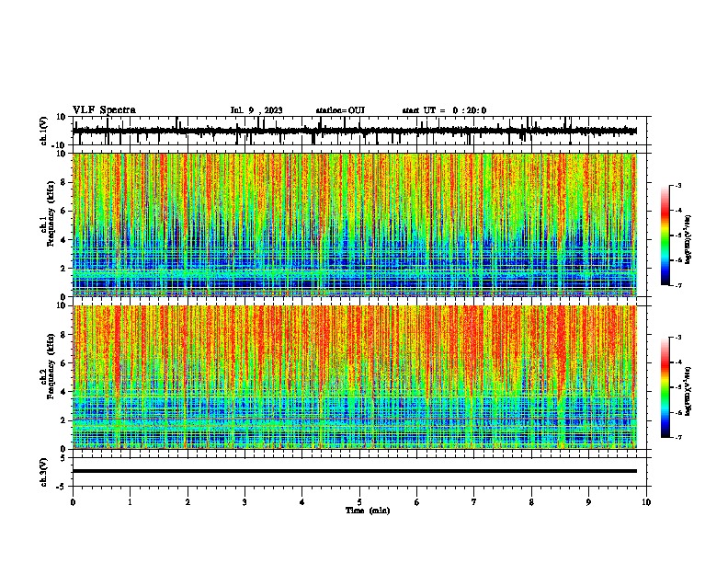Click the "Time (min)" axis title
The height and width of the screenshot is (563, 728).
368,511
